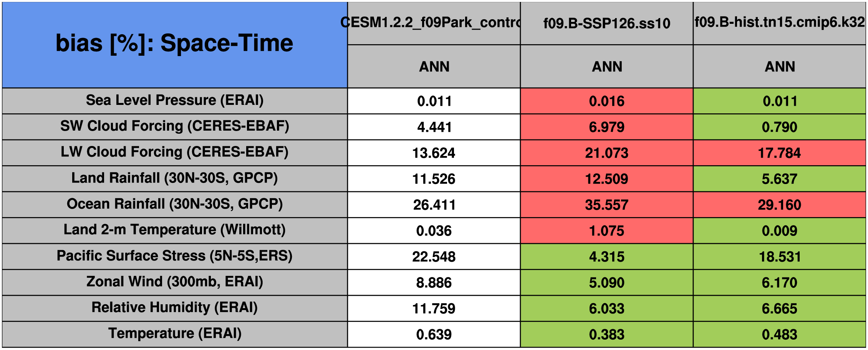Image resolution: width=868 pixels, height=350 pixels.
Task: Click the red cell showing 35.557
Action: [606, 205]
